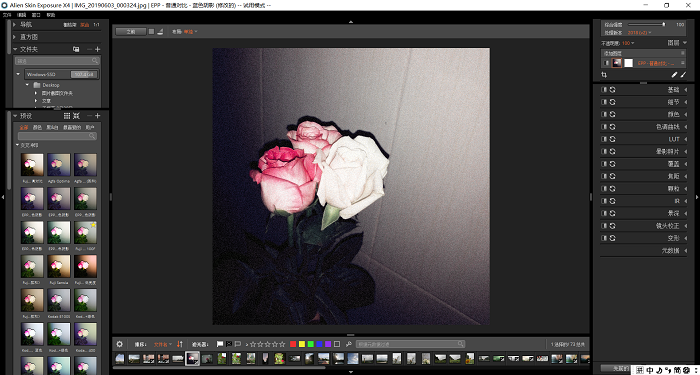Select the 全部 presets tab
Image resolution: width=700 pixels, height=375 pixels.
coord(23,128)
